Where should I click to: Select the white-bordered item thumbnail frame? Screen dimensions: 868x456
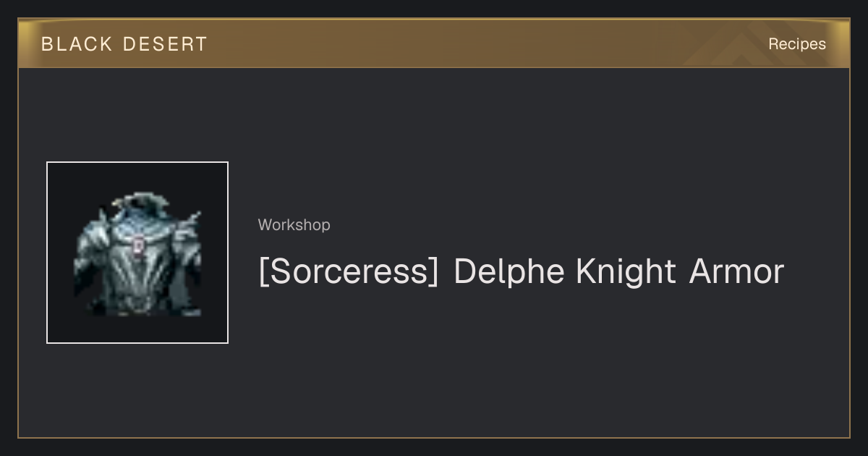point(137,253)
